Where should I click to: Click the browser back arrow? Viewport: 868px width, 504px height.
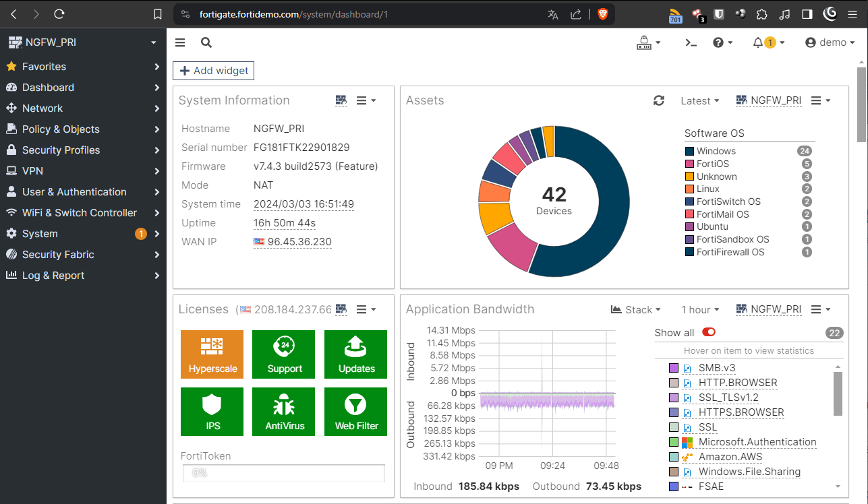[15, 14]
